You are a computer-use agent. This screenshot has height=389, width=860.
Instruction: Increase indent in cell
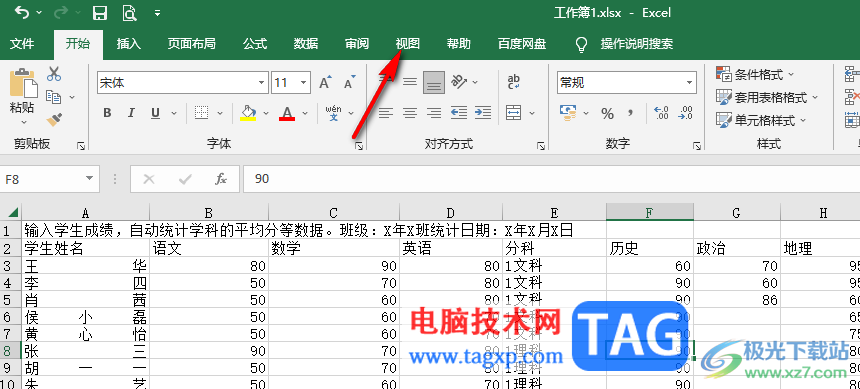pyautogui.click(x=483, y=113)
